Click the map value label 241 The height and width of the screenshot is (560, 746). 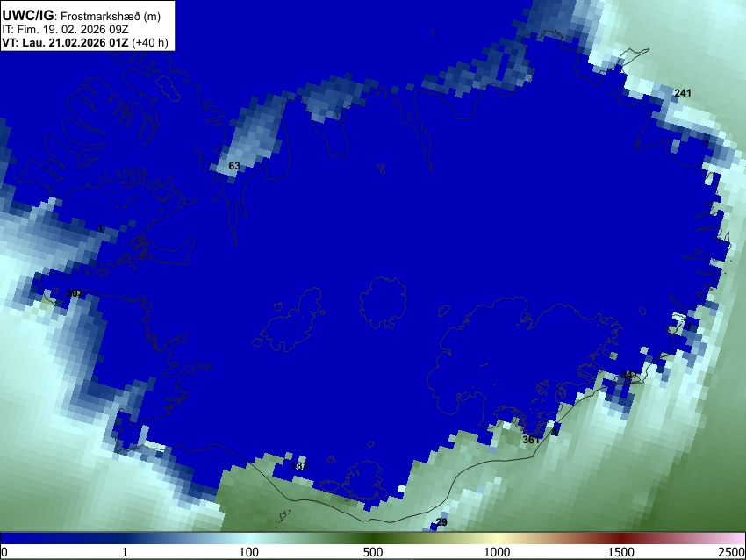pos(682,93)
